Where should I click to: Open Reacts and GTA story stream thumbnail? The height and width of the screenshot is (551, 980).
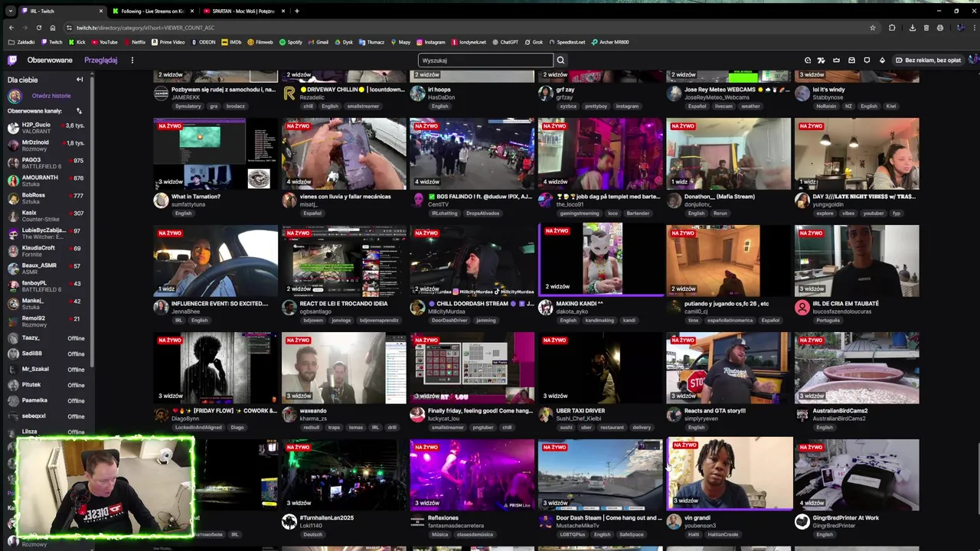tap(728, 367)
